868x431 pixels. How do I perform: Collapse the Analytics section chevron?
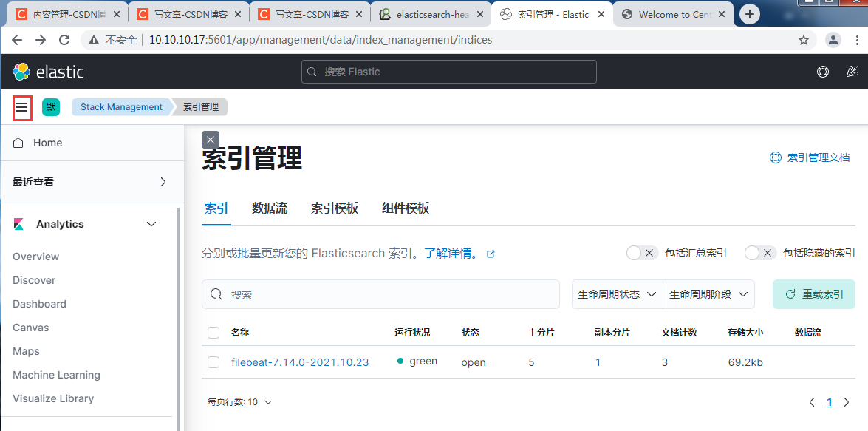pos(151,224)
